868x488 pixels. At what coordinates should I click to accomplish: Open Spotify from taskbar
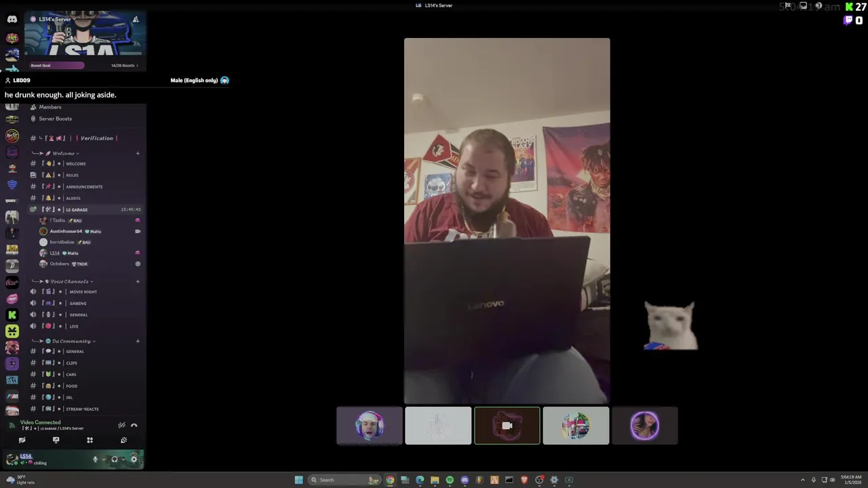click(450, 480)
